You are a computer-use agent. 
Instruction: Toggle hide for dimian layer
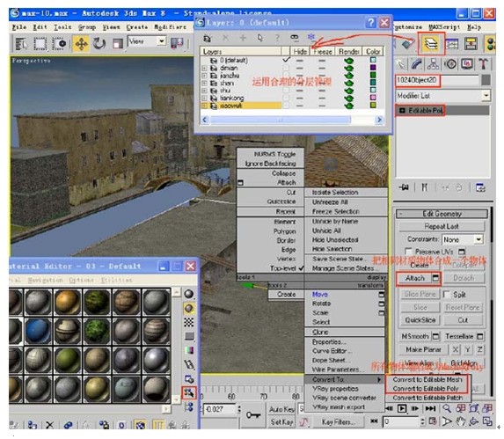click(x=300, y=68)
